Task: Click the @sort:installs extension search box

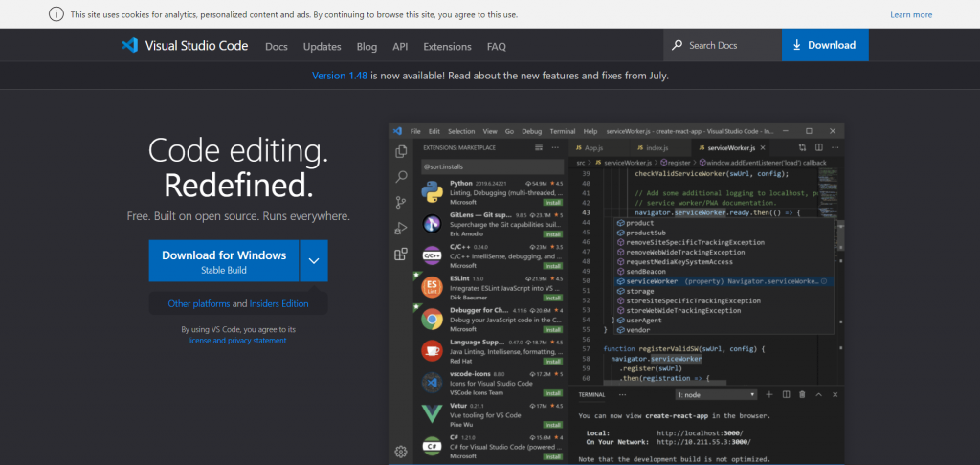Action: point(491,166)
